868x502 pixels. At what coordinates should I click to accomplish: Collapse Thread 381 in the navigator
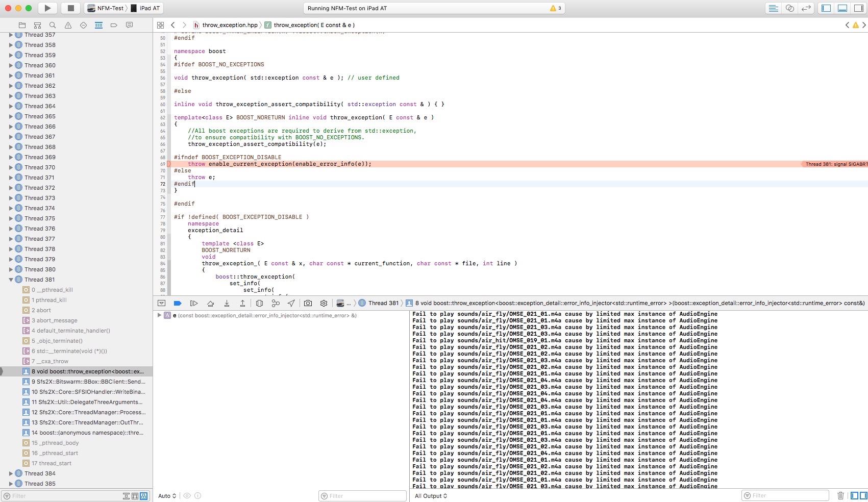click(x=11, y=280)
